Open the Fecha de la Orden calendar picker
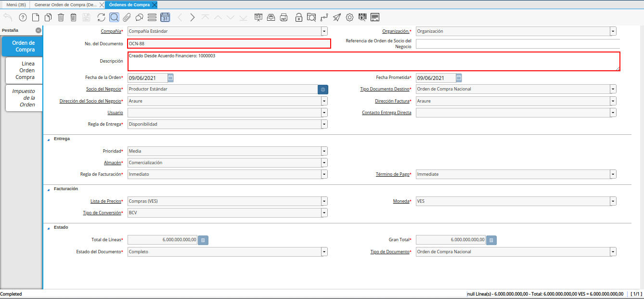 (x=170, y=78)
